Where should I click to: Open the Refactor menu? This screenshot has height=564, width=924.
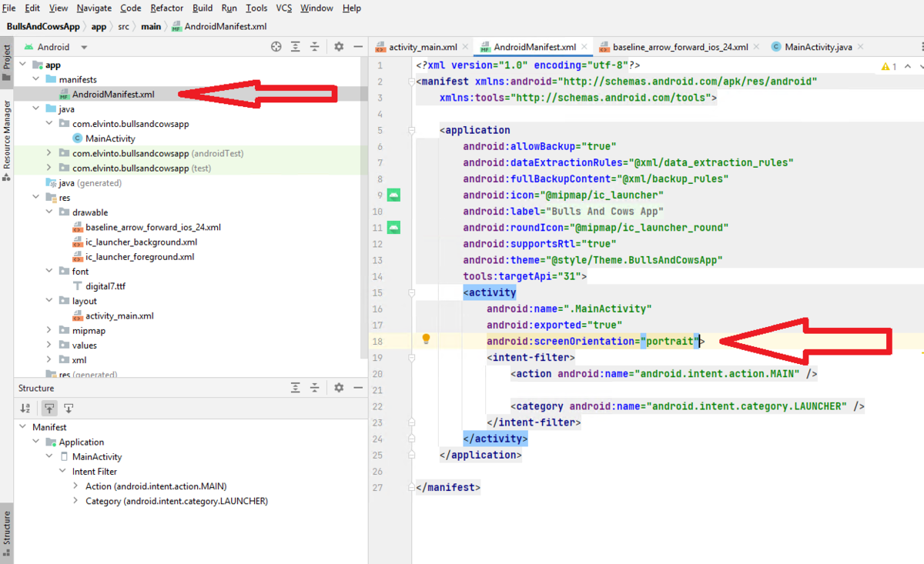167,8
